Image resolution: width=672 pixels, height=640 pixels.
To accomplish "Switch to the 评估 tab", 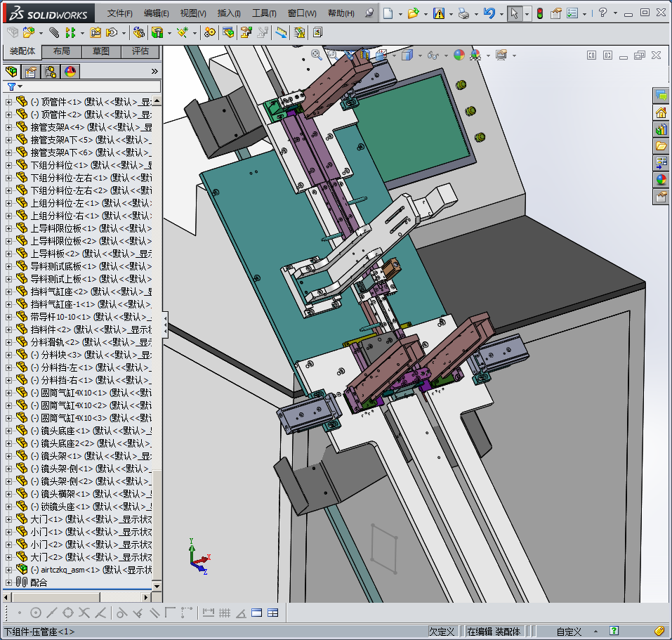I will pyautogui.click(x=140, y=51).
